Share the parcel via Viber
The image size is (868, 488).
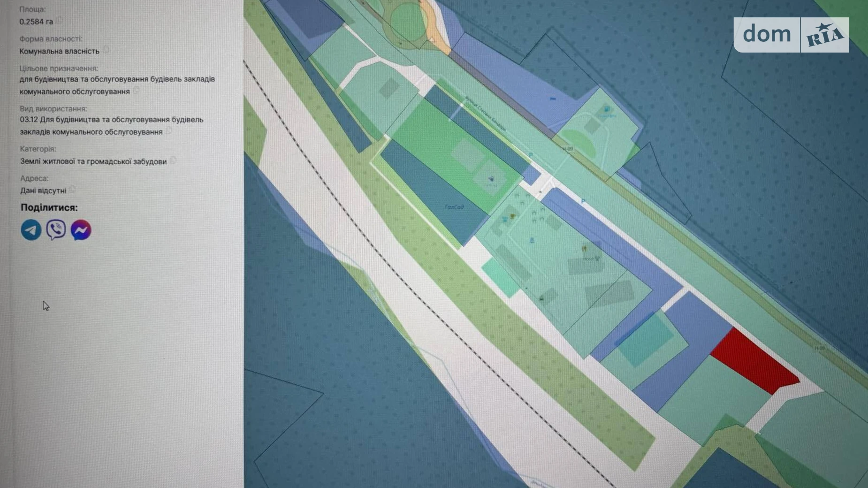click(56, 230)
